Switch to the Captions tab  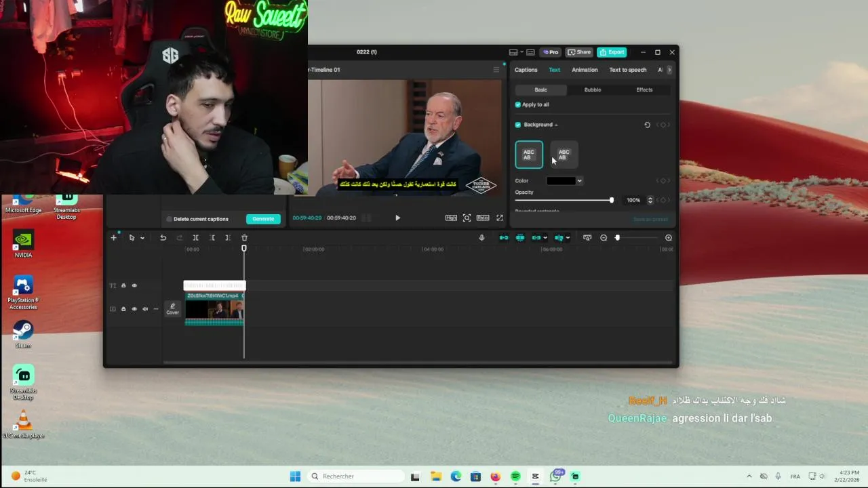click(x=526, y=70)
